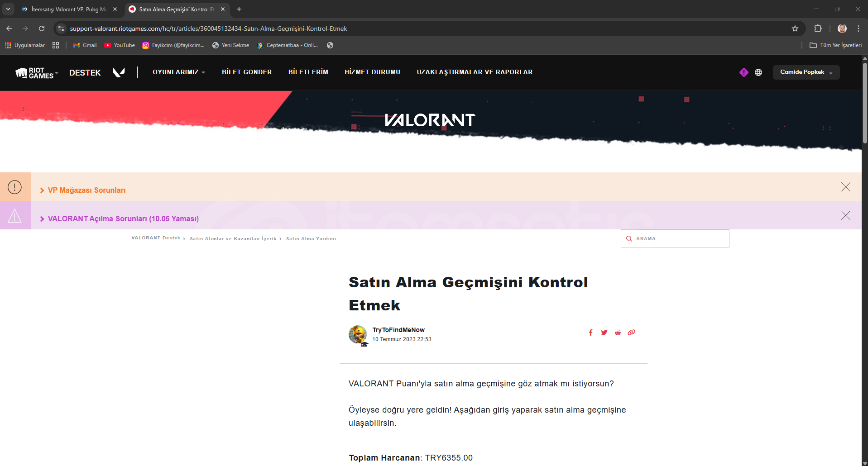Click the DESTEK navbar link
The width and height of the screenshot is (868, 466).
[x=85, y=73]
